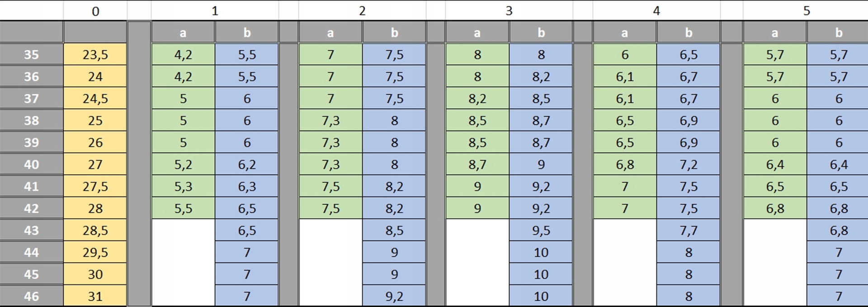Select row 35's green cell showing 4,2

tap(183, 55)
